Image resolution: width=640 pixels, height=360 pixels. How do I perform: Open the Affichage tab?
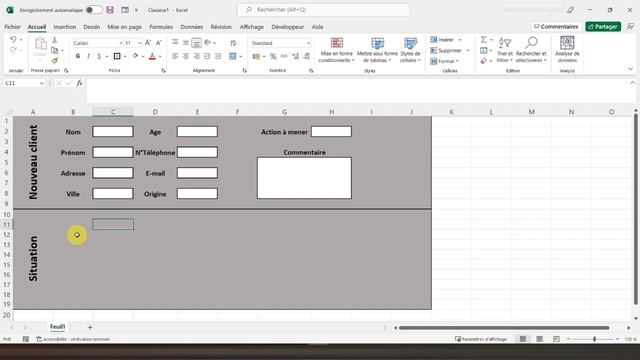pyautogui.click(x=251, y=27)
